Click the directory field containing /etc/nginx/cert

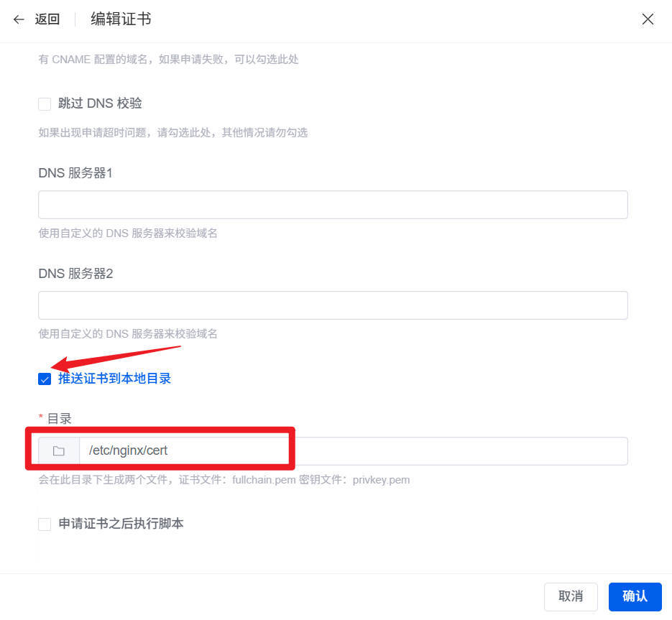tap(352, 451)
